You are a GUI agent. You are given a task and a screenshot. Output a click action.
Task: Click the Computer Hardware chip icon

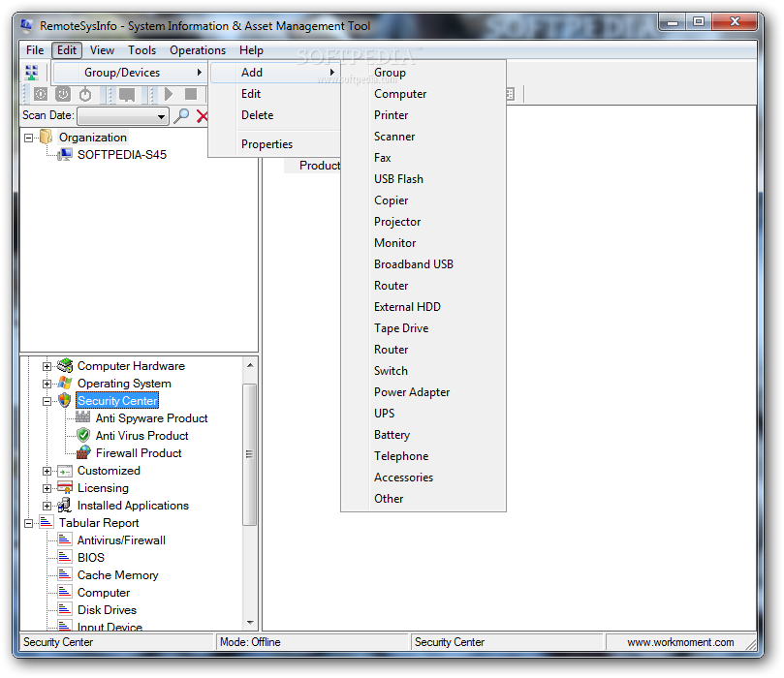(x=65, y=366)
